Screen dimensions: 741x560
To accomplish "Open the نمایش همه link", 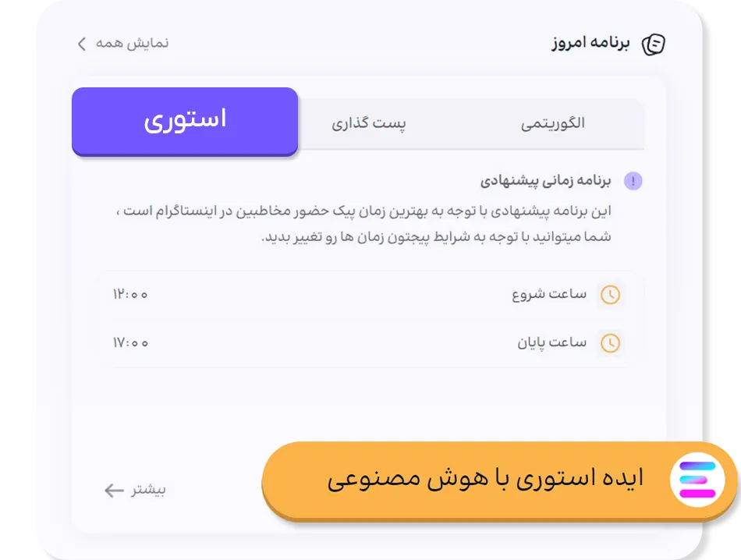I will coord(132,43).
